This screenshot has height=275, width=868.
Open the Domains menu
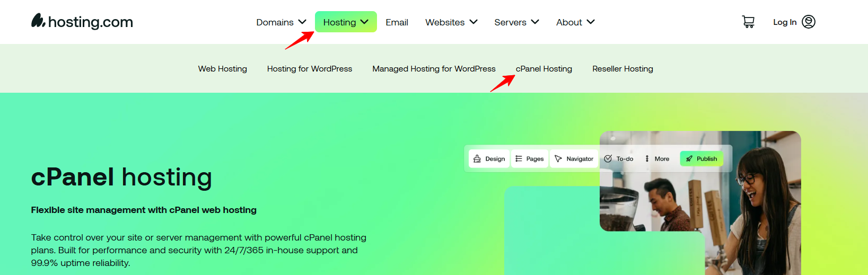click(x=281, y=22)
